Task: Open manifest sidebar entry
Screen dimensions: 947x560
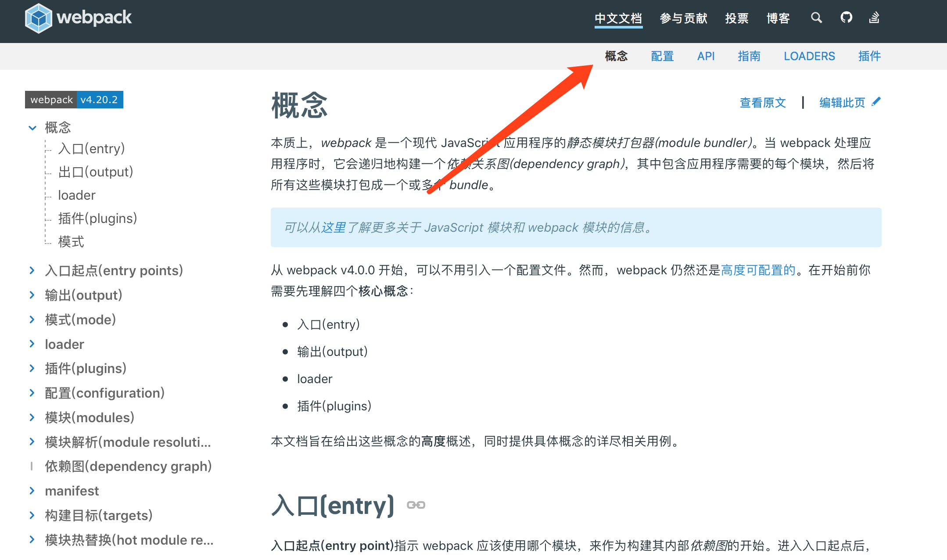Action: [x=72, y=491]
